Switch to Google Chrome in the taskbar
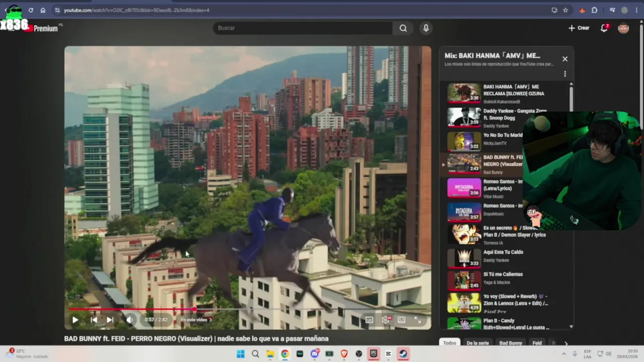The image size is (644, 362). pyautogui.click(x=285, y=354)
